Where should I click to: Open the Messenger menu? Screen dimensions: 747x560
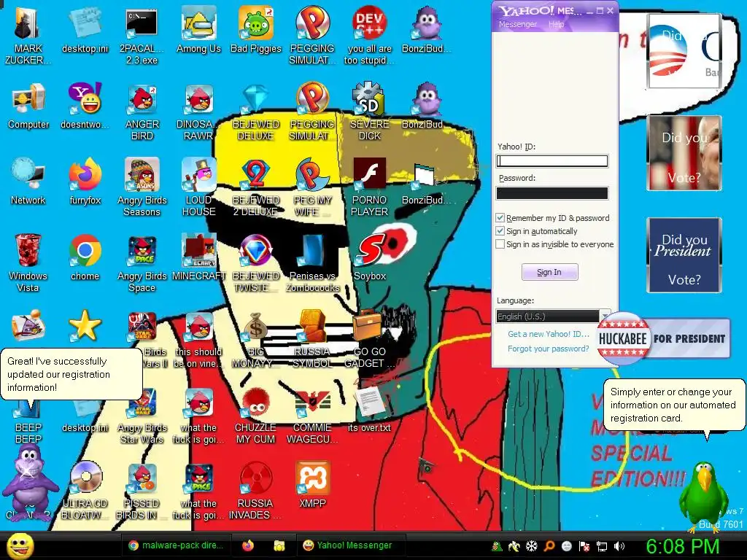(x=517, y=24)
